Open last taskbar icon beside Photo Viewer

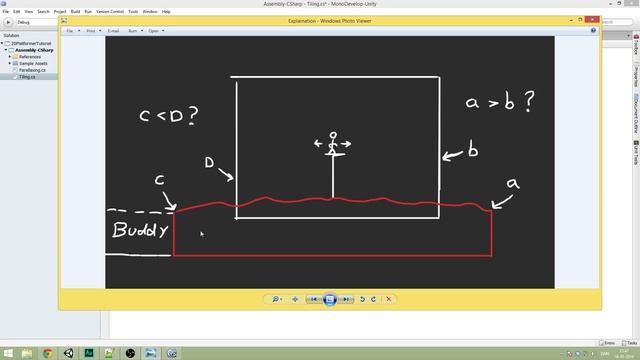coord(171,353)
